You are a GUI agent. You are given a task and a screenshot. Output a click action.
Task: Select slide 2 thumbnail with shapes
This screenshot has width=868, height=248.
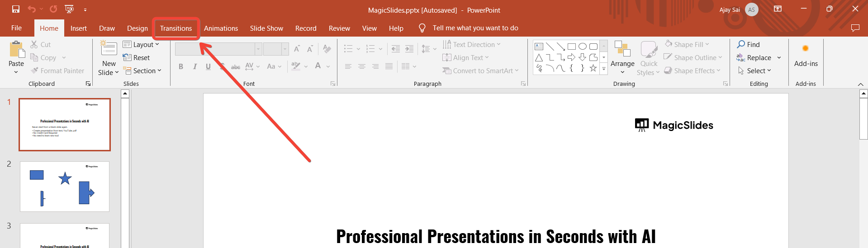(65, 186)
